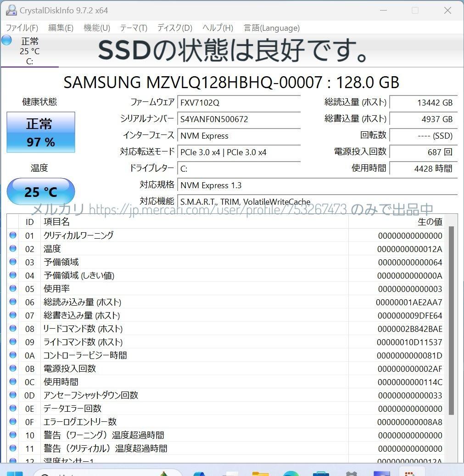
Task: Click the status icon next to 予備領域
Action: point(12,262)
